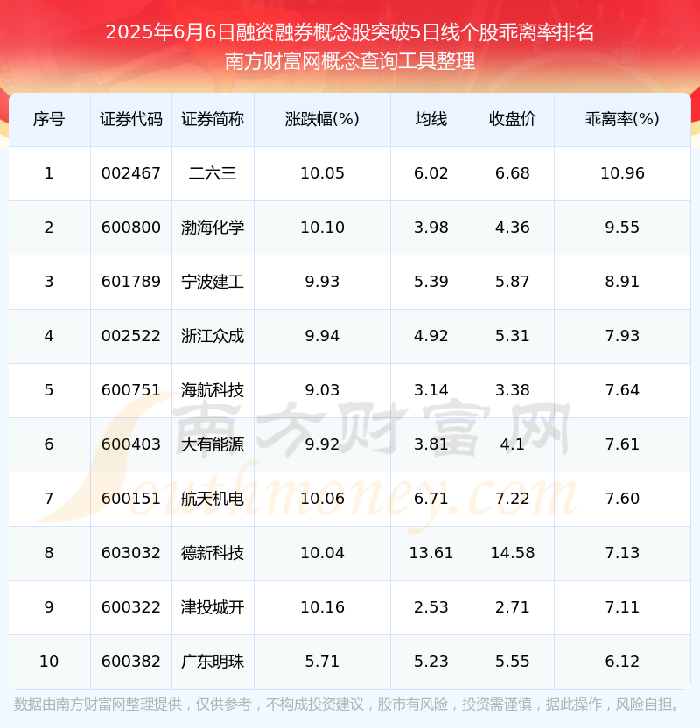Click the 2.71 closing price cell
The width and height of the screenshot is (700, 728).
coord(513,607)
